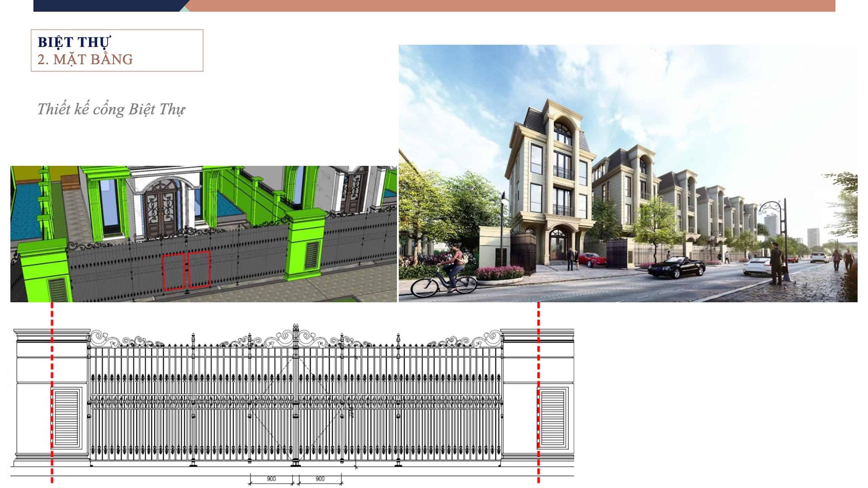Click the "Thiết kế cổng Biệt Thự" caption
868x488 pixels.
tap(111, 109)
